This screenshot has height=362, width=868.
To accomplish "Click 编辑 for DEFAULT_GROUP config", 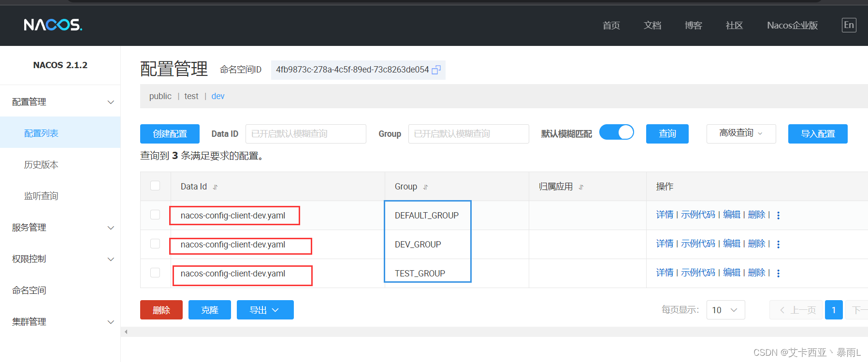I will (732, 215).
